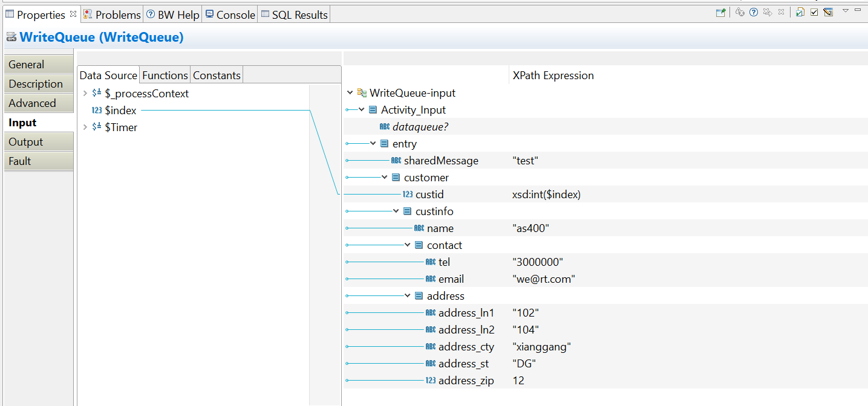Click the pin properties view icon
Viewport: 868px width, 406px height.
click(x=720, y=12)
